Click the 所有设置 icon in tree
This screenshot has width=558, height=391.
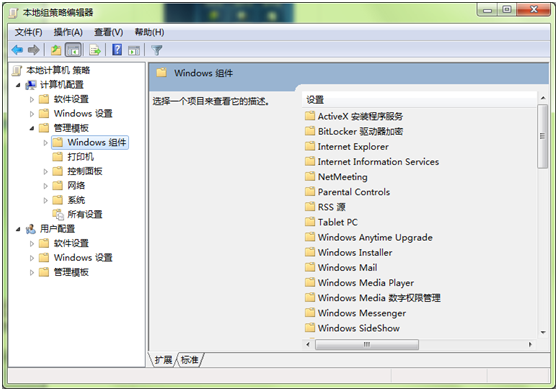58,214
